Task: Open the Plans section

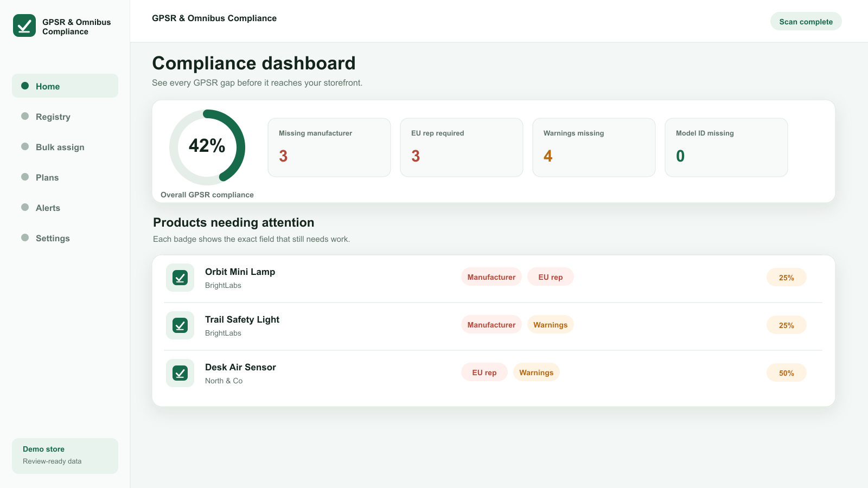Action: pos(65,177)
